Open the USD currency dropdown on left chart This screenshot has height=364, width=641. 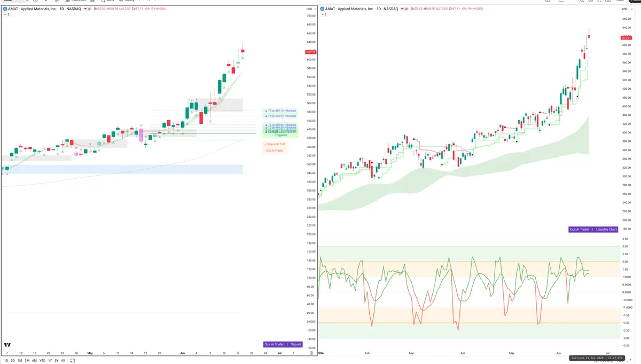310,9
